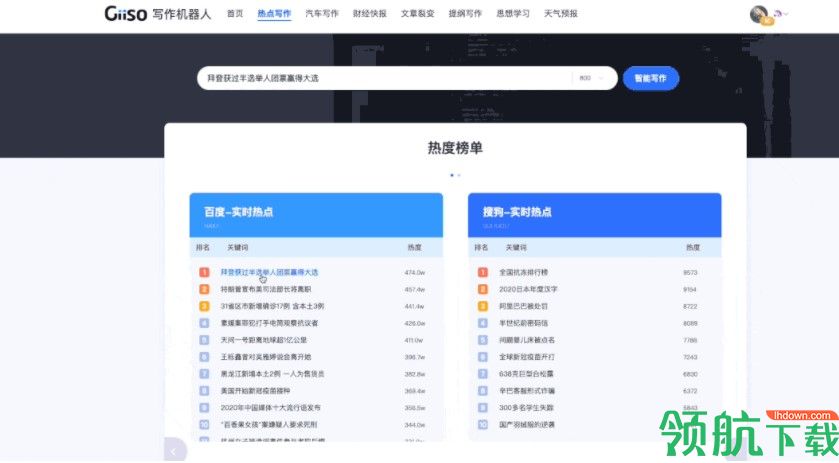
Task: Click the left arrow circle at bottom left
Action: 175,450
